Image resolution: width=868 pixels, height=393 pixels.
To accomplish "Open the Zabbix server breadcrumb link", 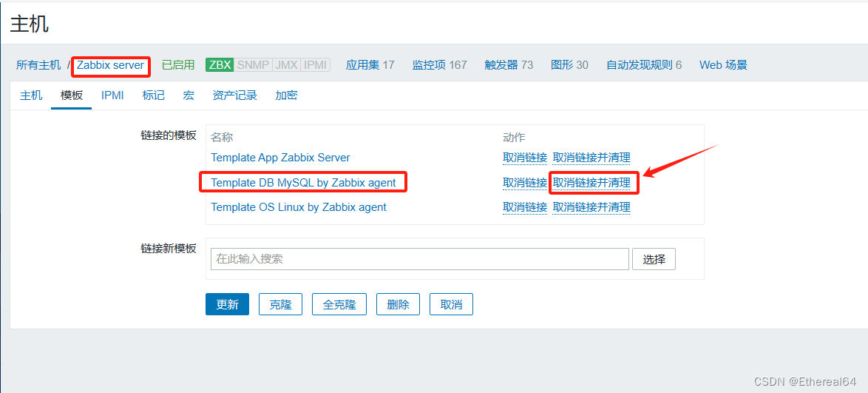I will pos(110,65).
